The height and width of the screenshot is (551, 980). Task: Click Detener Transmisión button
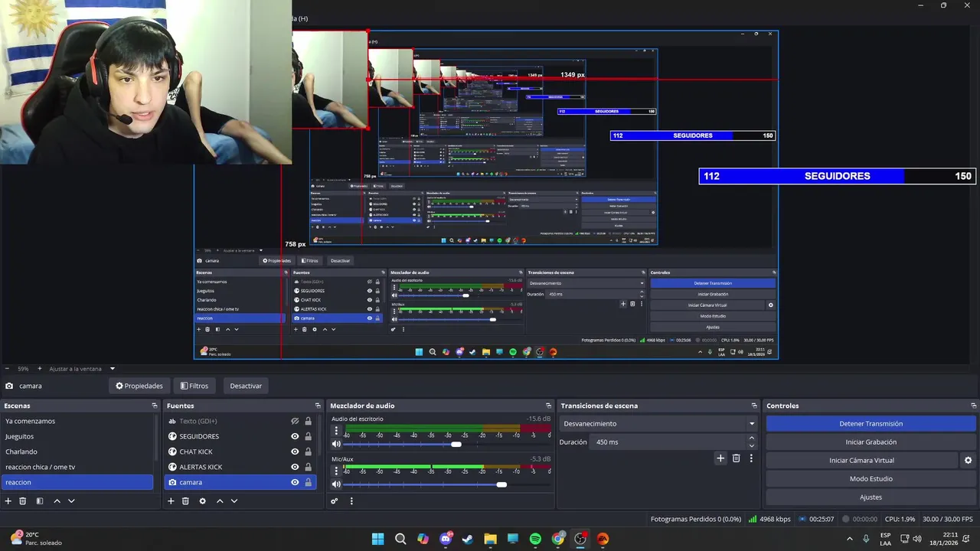point(871,423)
